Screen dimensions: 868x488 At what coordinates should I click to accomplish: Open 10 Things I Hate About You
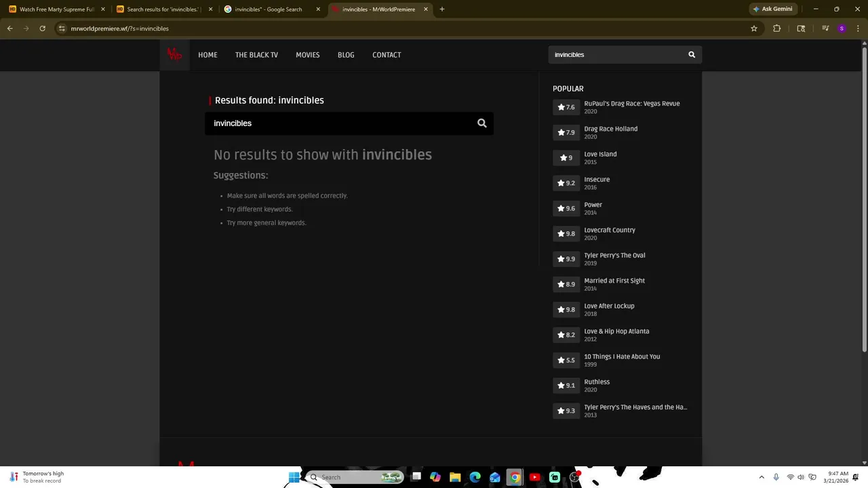622,357
